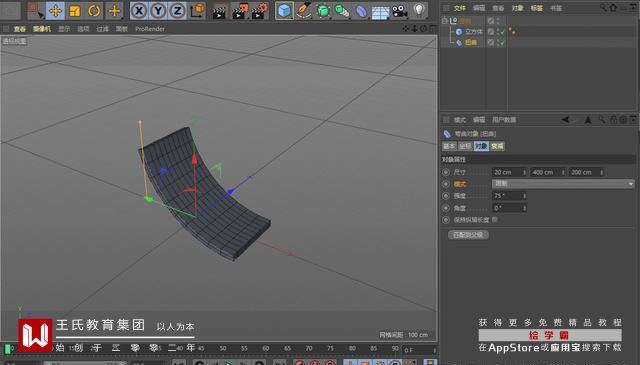Toggle the world coordinate system icon

click(x=198, y=11)
